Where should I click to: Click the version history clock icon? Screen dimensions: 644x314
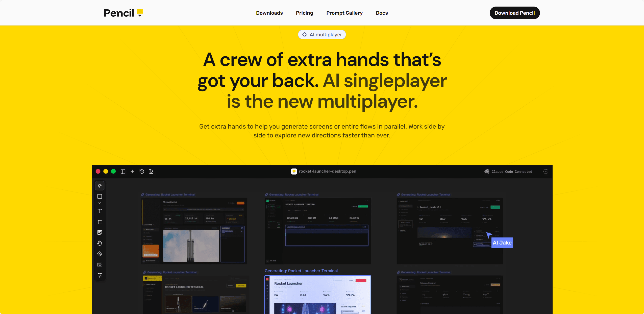pos(142,172)
